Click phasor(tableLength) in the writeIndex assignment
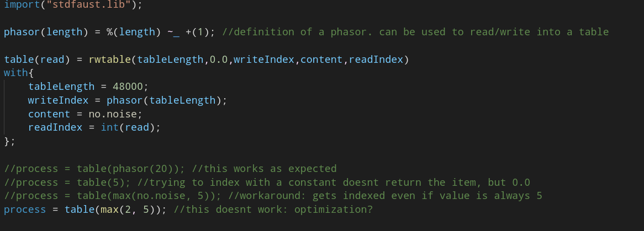This screenshot has height=231, width=644. coord(167,100)
